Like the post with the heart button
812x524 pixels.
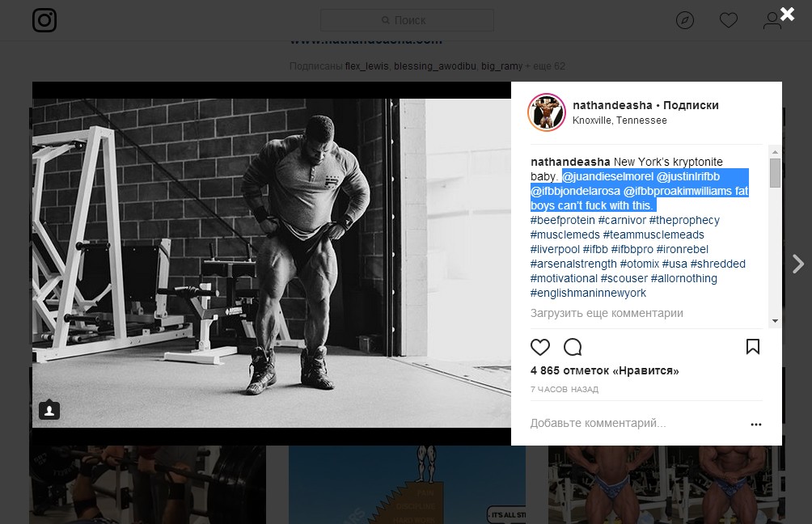point(540,347)
